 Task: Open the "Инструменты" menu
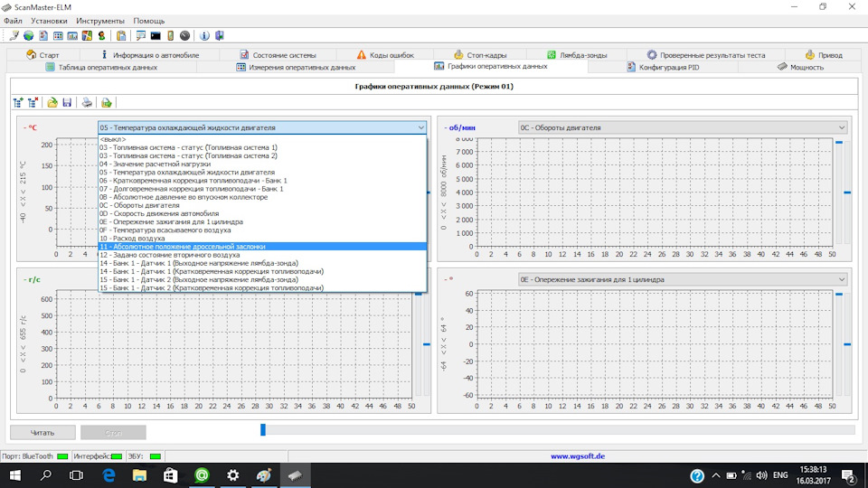pos(100,20)
